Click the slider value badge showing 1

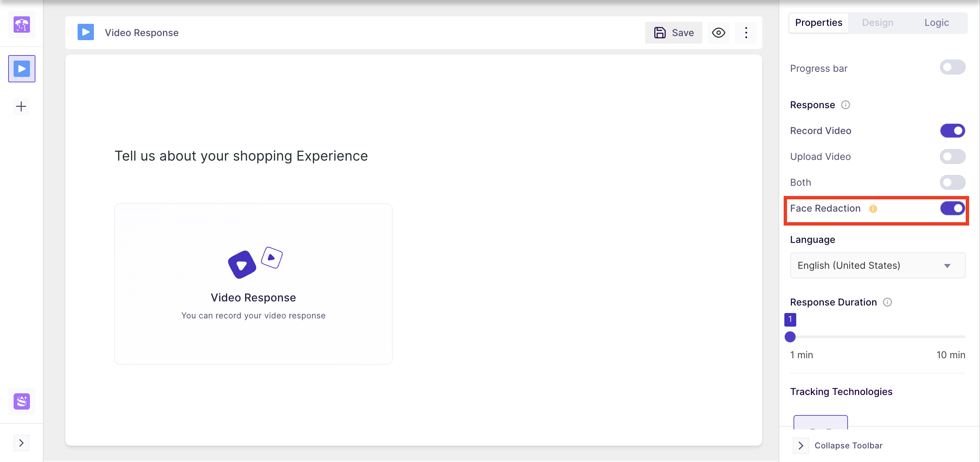coord(790,319)
